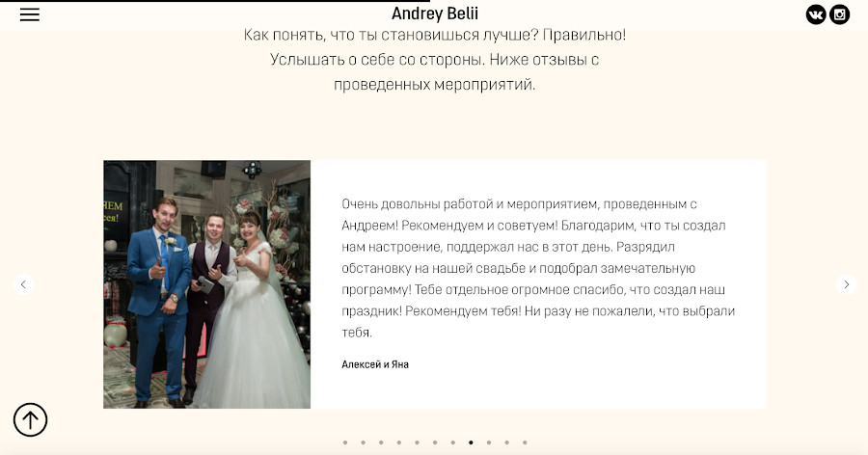
Task: Select the tenth carousel dot
Action: [x=506, y=442]
